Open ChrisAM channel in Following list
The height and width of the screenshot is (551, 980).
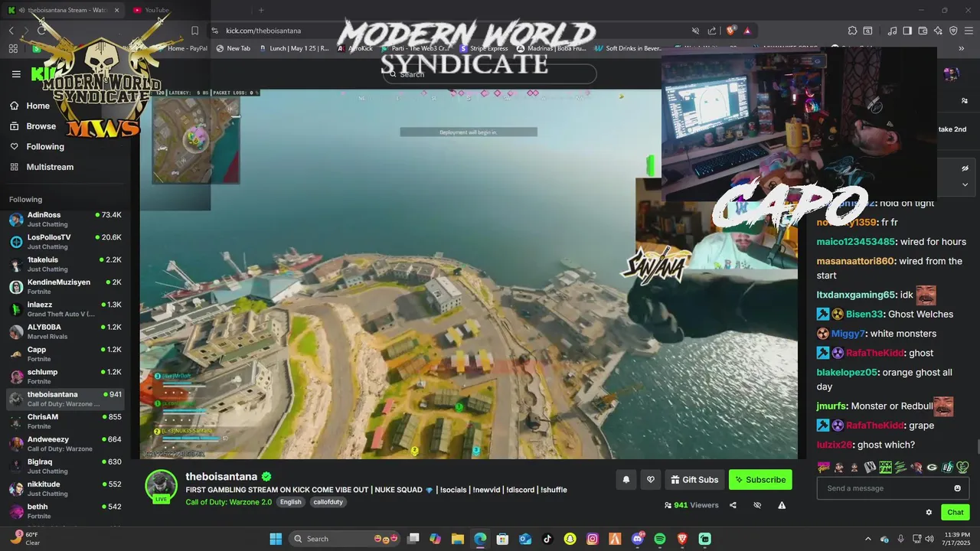[66, 422]
